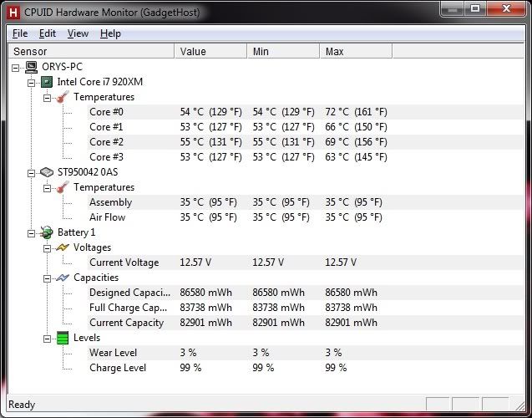Select the Current Voltage row

point(305,263)
